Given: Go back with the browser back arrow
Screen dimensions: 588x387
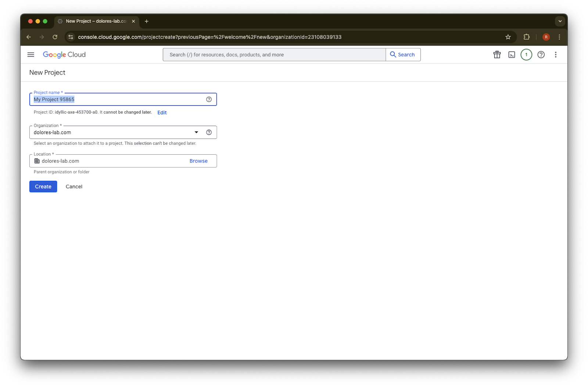Looking at the screenshot, I should pos(29,37).
